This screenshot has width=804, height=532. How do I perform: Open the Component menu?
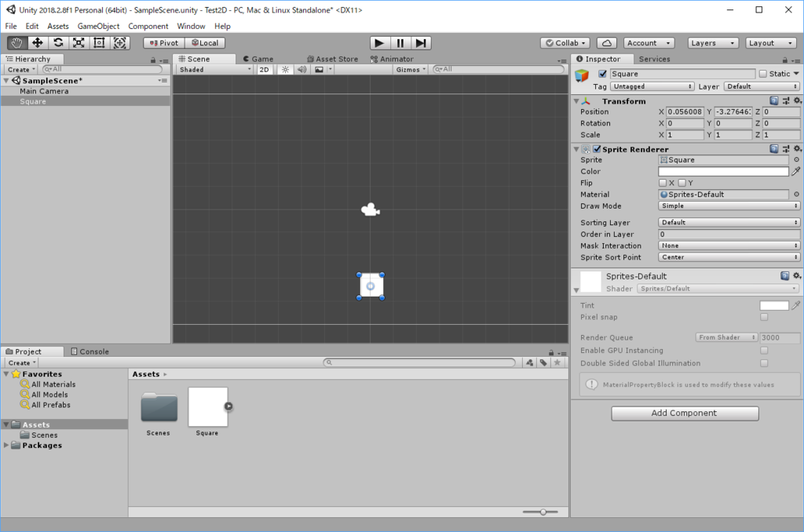pyautogui.click(x=148, y=26)
